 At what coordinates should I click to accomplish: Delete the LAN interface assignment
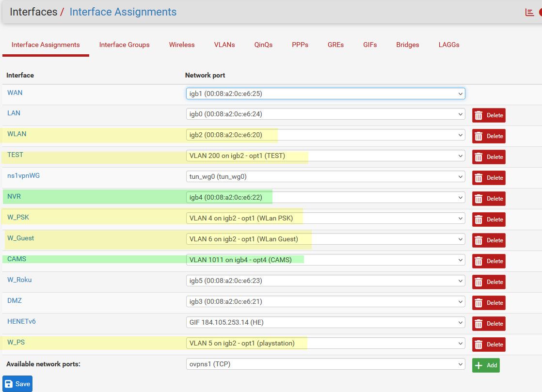pyautogui.click(x=489, y=115)
